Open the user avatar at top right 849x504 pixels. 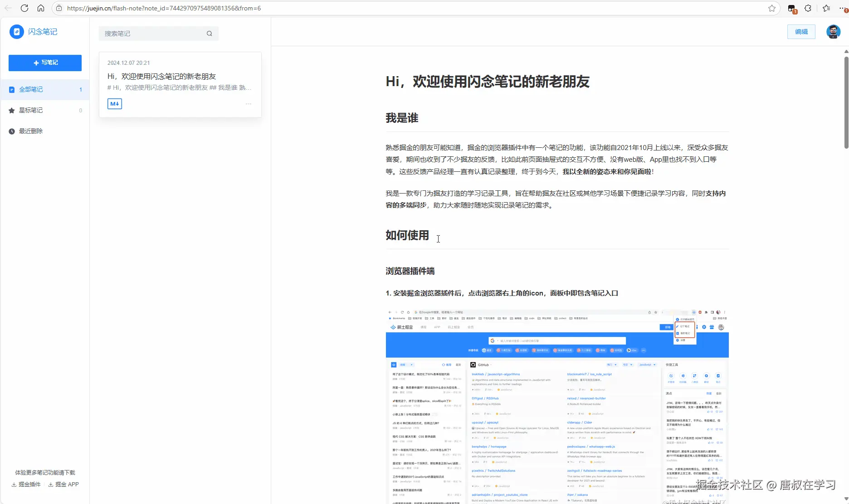tap(833, 32)
